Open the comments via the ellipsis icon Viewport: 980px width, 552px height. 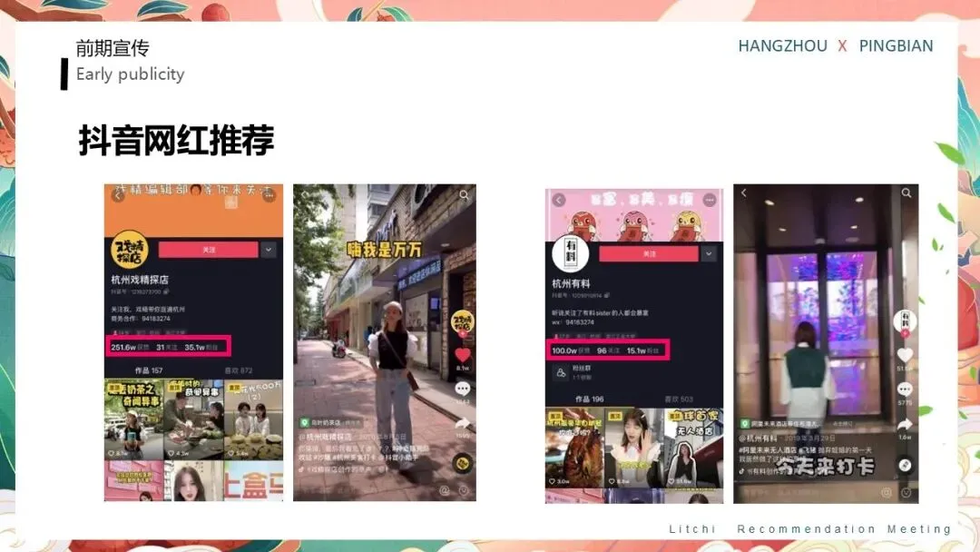tap(463, 387)
